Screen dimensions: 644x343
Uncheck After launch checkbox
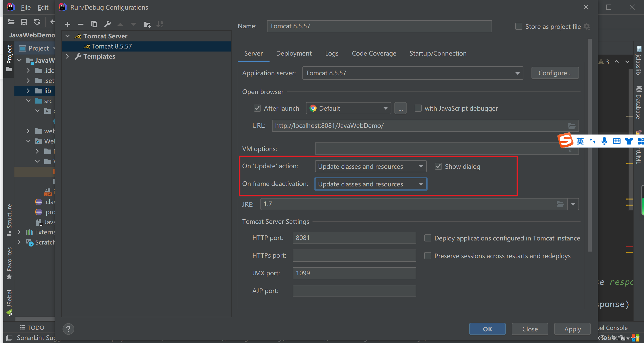257,108
